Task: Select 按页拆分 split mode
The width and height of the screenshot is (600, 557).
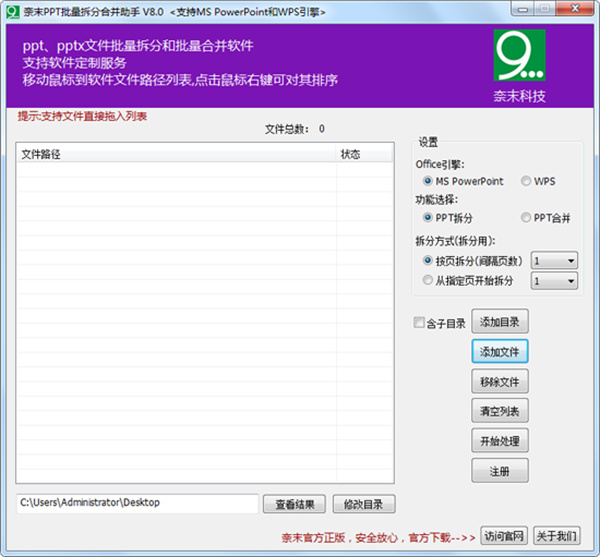Action: tap(429, 260)
